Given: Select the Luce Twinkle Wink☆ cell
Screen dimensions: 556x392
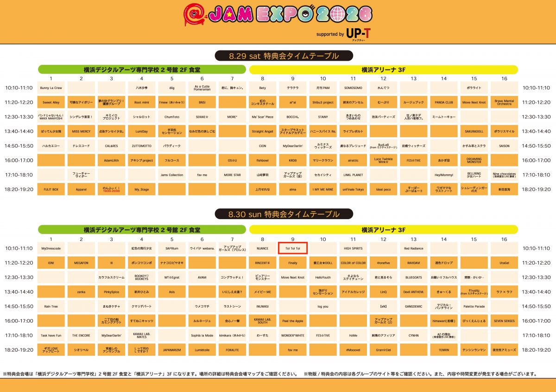Looking at the screenshot, I should (x=384, y=161).
